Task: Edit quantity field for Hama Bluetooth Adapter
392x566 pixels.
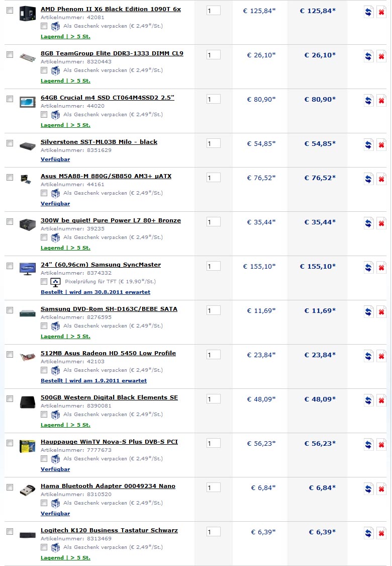Action: point(214,488)
